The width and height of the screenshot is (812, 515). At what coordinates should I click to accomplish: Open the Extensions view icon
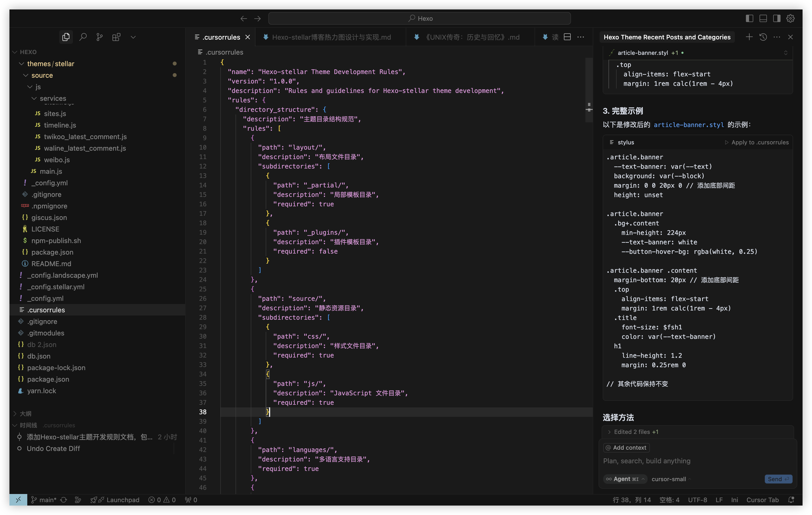[x=116, y=37]
